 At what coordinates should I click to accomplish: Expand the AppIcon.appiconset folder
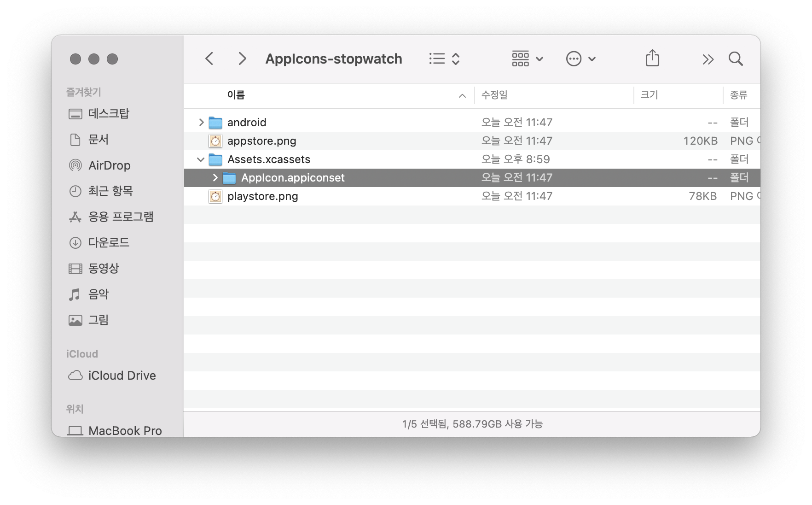tap(215, 178)
